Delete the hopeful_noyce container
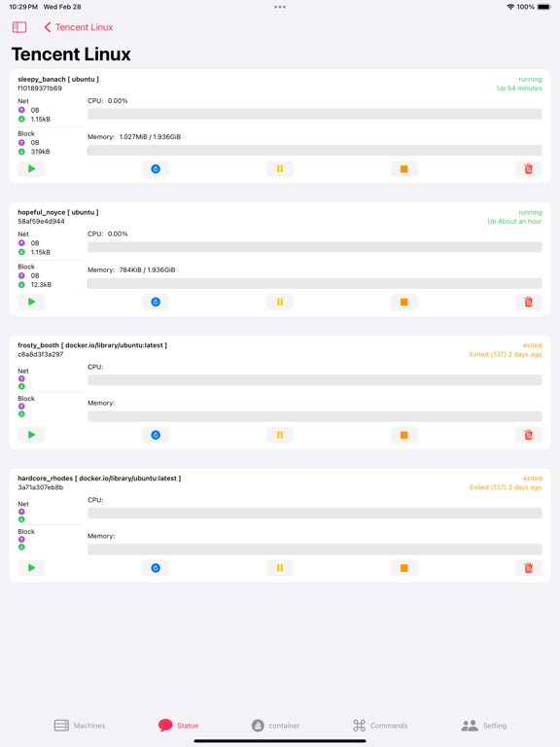The width and height of the screenshot is (560, 747). pos(529,302)
